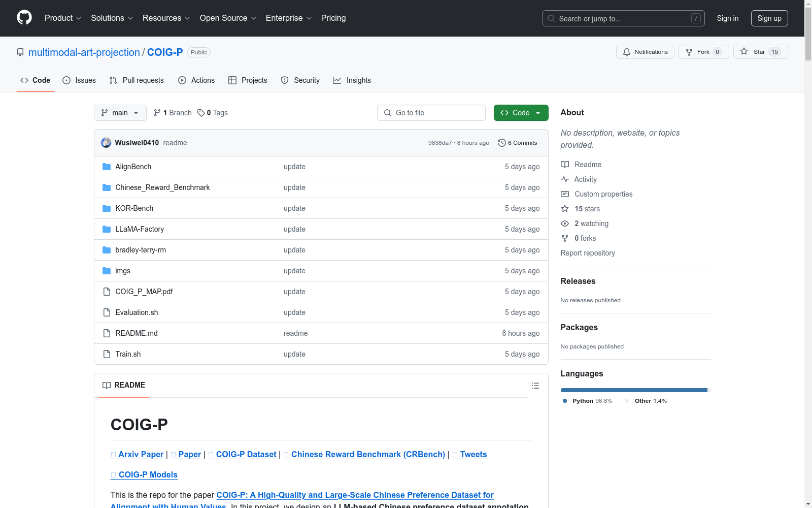812x508 pixels.
Task: Open the 9838da7 commit hash
Action: [440, 143]
